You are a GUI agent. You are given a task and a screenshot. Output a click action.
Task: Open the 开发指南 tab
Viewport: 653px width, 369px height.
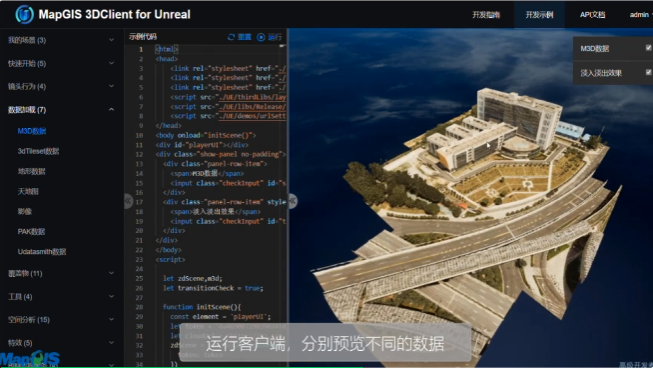pos(486,15)
